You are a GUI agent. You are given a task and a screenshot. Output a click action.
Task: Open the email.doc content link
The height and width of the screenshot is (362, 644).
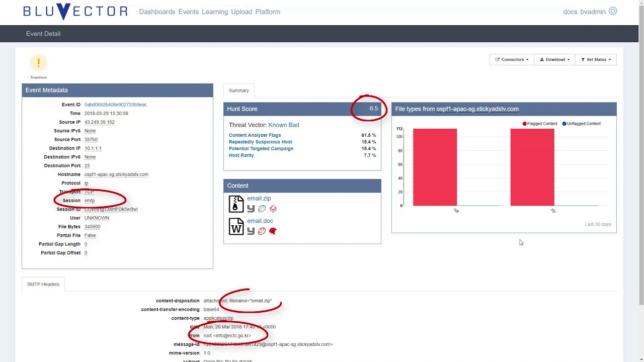260,221
